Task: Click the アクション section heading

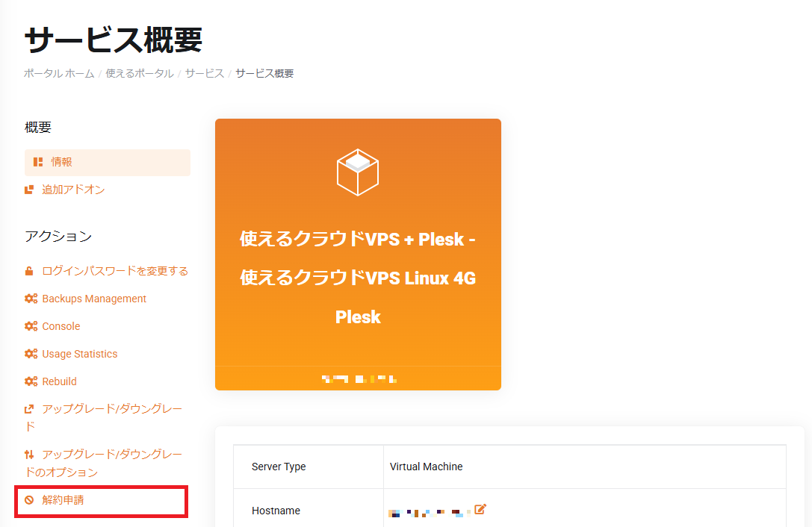Action: [58, 236]
